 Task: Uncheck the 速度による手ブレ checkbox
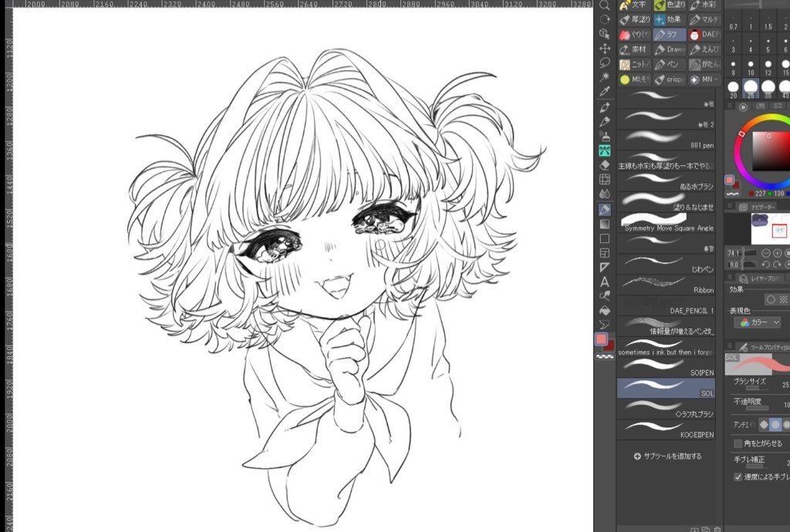click(738, 476)
